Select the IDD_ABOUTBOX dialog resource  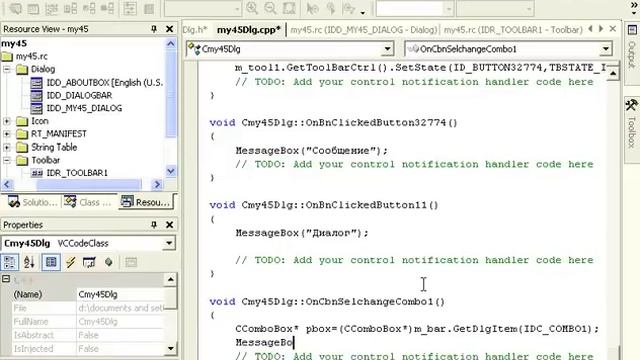[x=104, y=82]
